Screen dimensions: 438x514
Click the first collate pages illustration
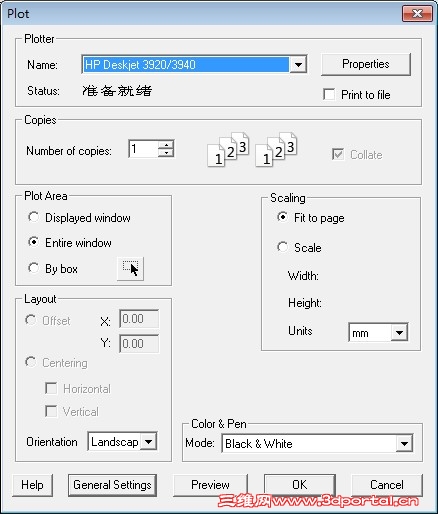(x=228, y=149)
